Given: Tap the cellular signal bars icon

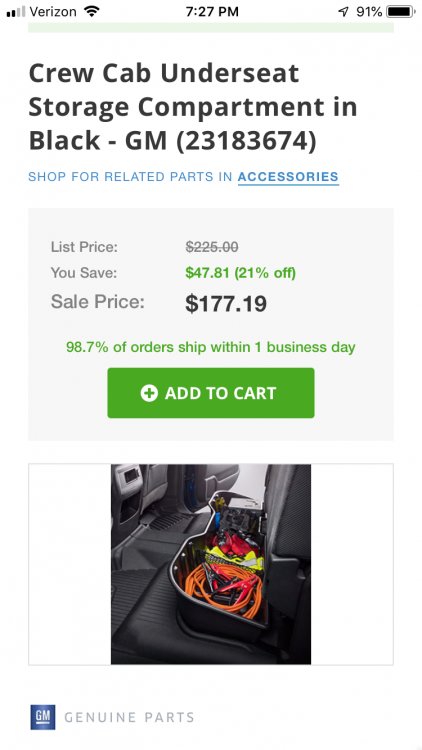Looking at the screenshot, I should click(x=16, y=12).
